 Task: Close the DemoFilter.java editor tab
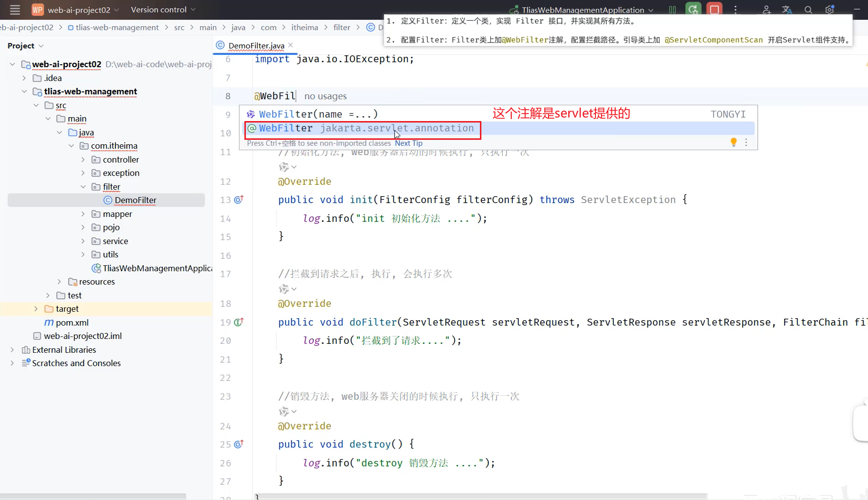pyautogui.click(x=291, y=45)
